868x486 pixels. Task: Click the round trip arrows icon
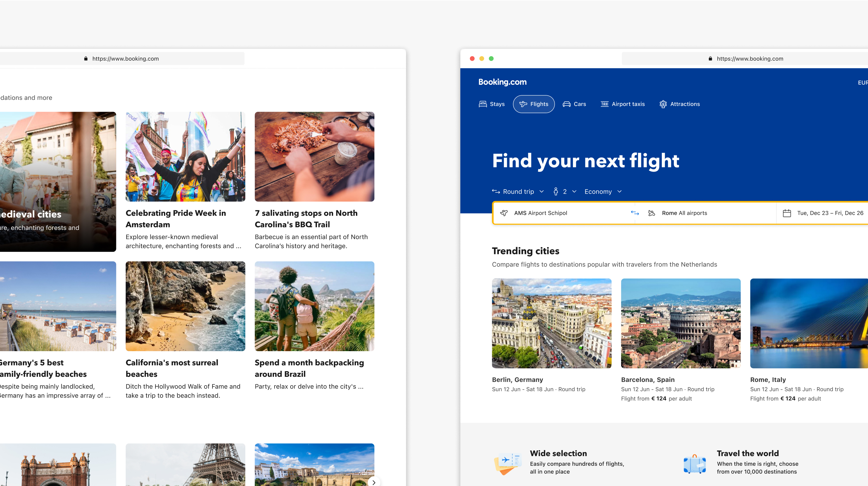(x=496, y=191)
